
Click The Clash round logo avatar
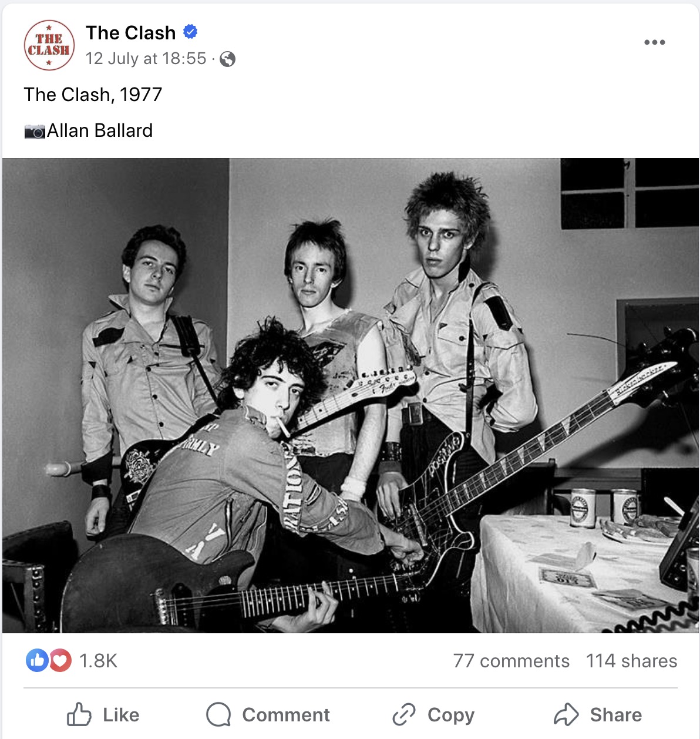coord(49,45)
